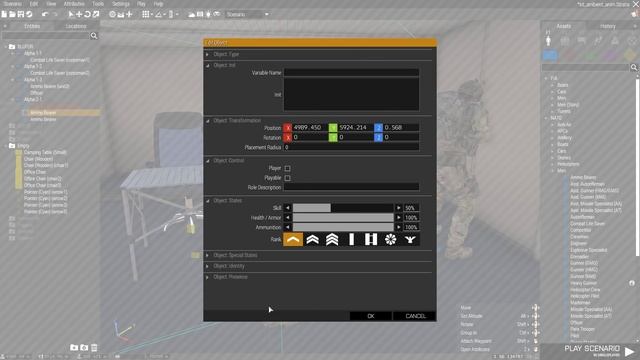Select the Lieutenant single-bar rank icon
This screenshot has width=640, height=360.
[x=351, y=240]
